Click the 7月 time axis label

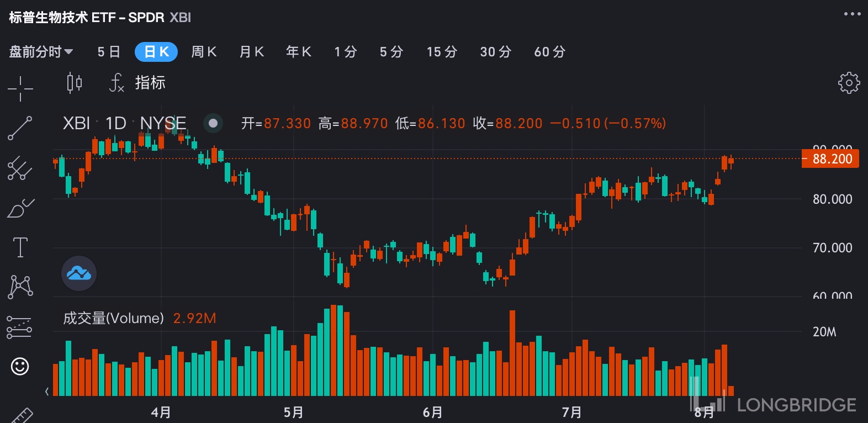pos(571,412)
